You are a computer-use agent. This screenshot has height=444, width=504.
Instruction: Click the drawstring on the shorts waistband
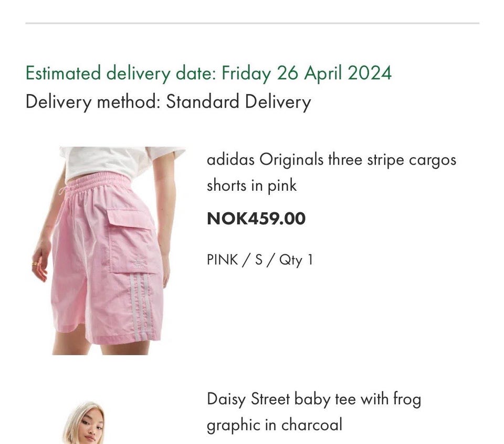pyautogui.click(x=64, y=190)
